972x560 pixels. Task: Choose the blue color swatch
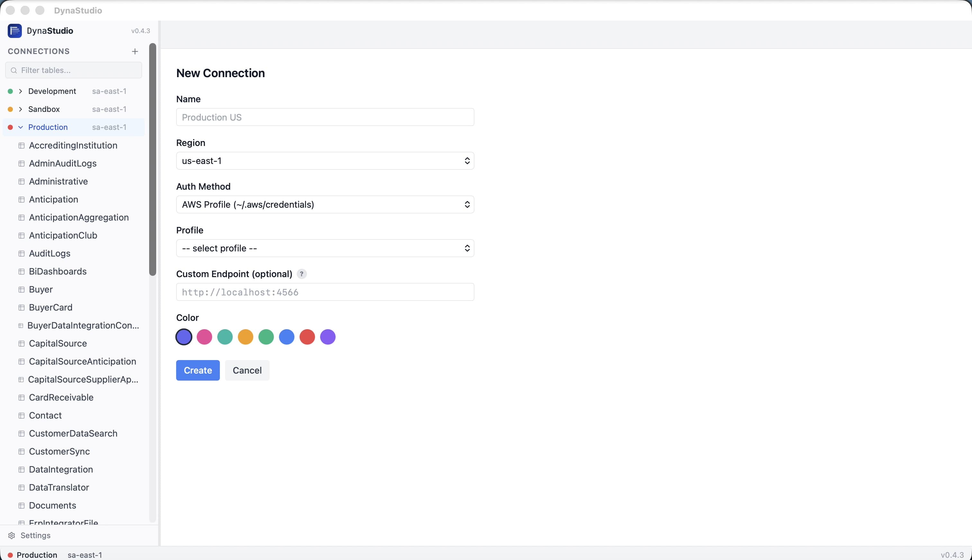click(286, 337)
